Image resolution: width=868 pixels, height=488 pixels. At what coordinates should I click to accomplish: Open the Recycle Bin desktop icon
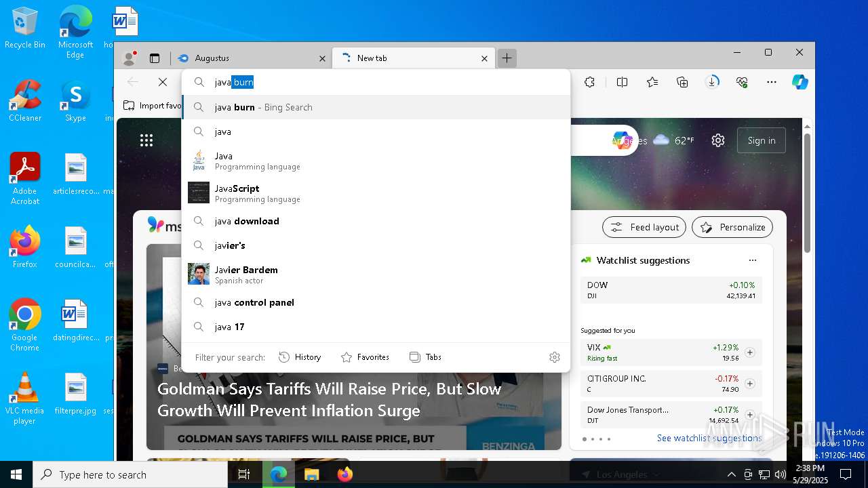tap(25, 28)
